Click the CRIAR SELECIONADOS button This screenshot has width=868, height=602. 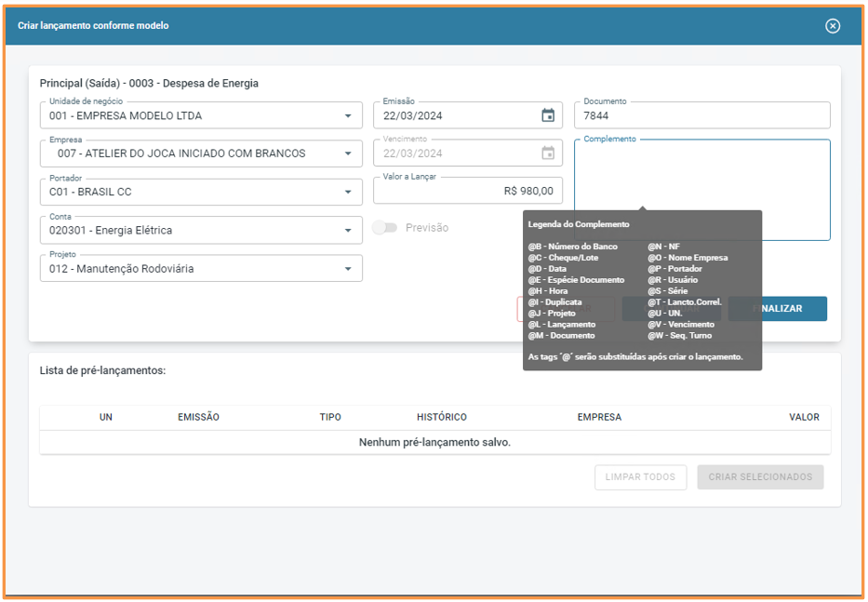tap(760, 476)
